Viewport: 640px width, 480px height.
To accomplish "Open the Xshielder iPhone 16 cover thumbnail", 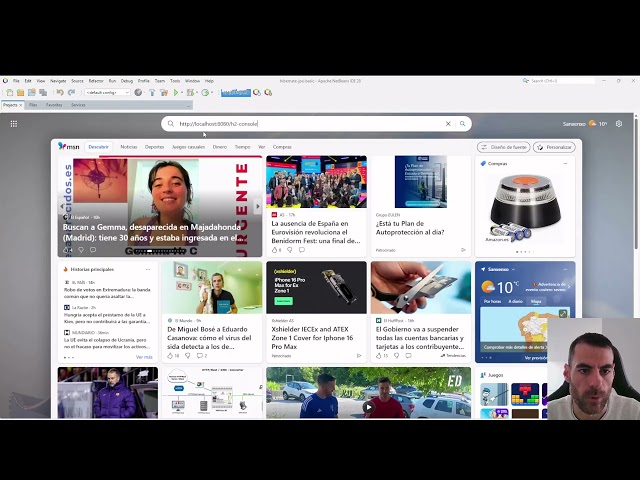I will point(316,287).
